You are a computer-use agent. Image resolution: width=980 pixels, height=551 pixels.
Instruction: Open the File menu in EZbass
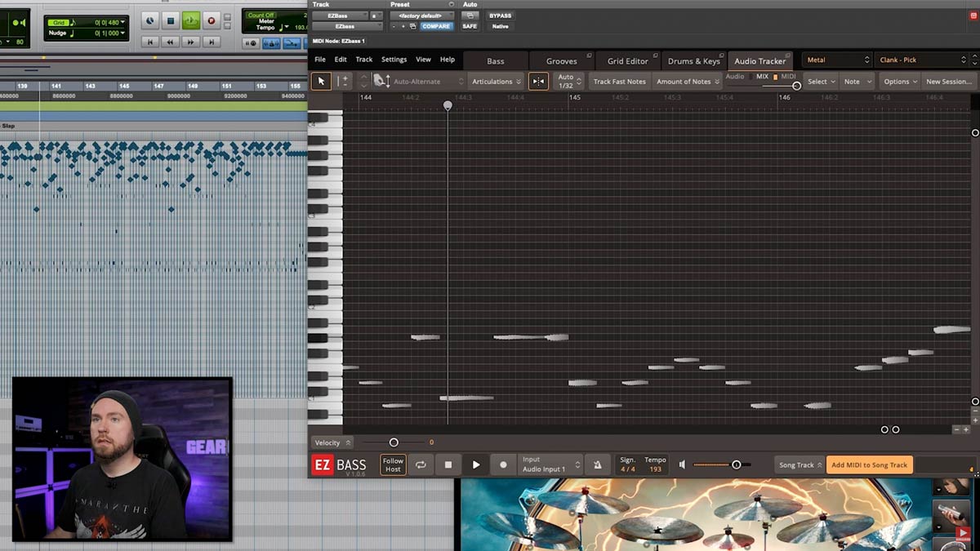(320, 60)
